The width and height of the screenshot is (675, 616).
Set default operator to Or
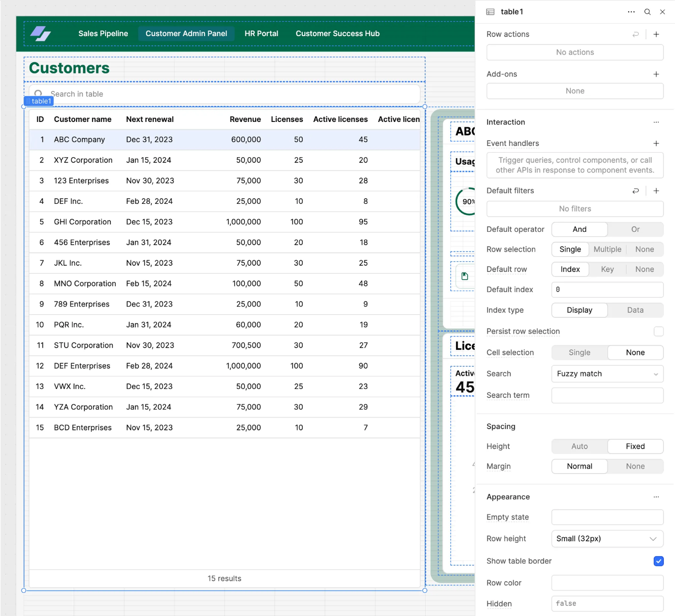coord(635,229)
